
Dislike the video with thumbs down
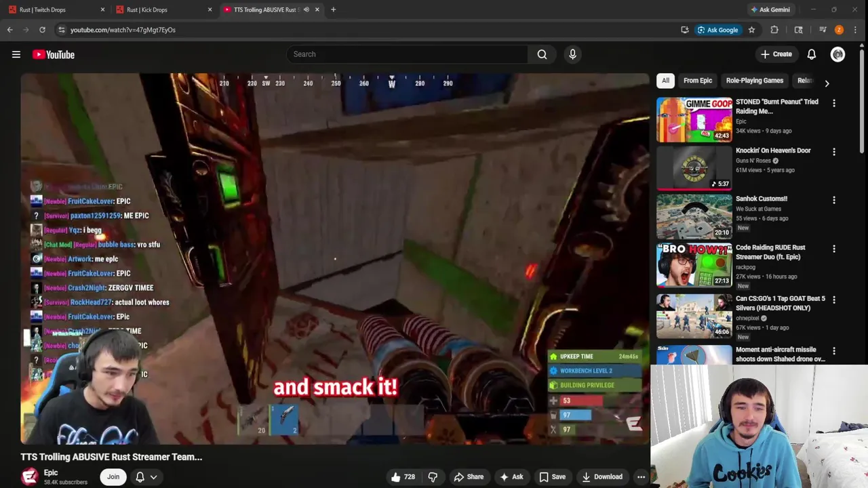pos(433,477)
